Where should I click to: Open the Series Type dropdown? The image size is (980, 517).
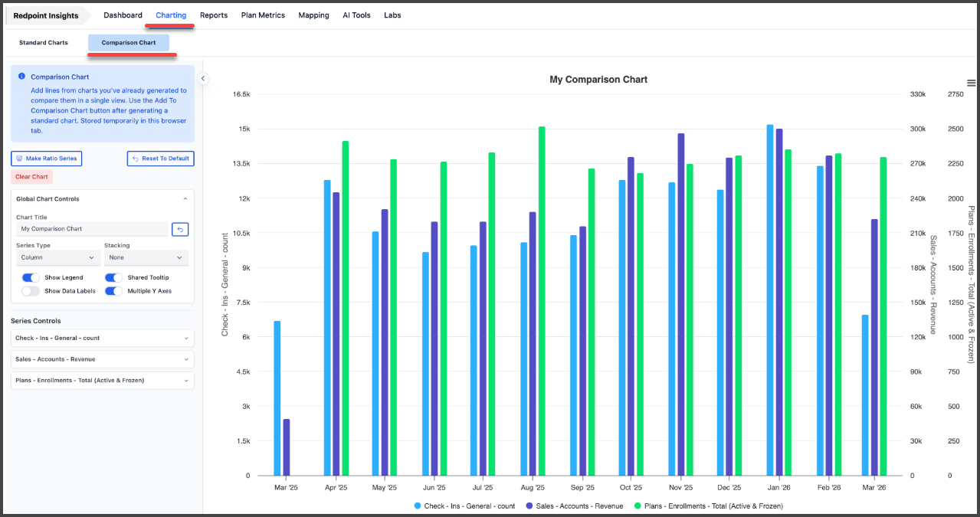[x=57, y=258]
